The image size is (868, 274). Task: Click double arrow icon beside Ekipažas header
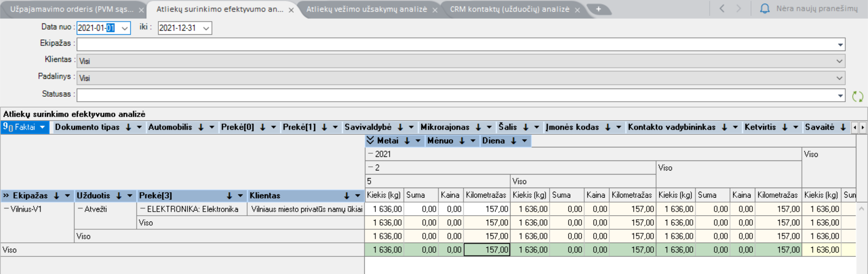(x=6, y=196)
